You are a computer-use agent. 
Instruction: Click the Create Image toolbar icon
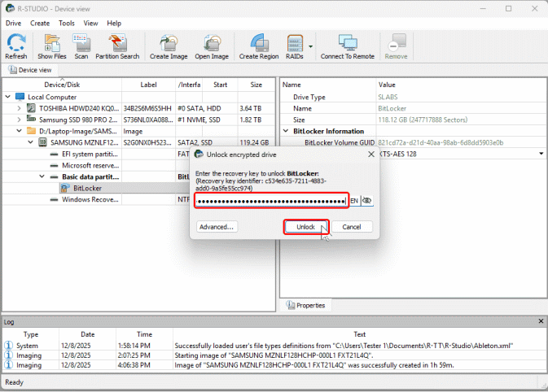pos(169,46)
